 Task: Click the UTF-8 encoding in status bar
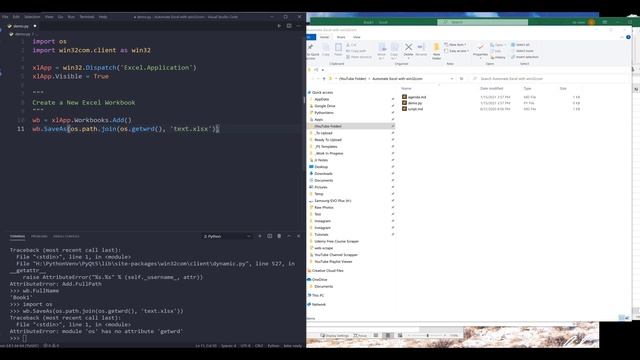245,346
